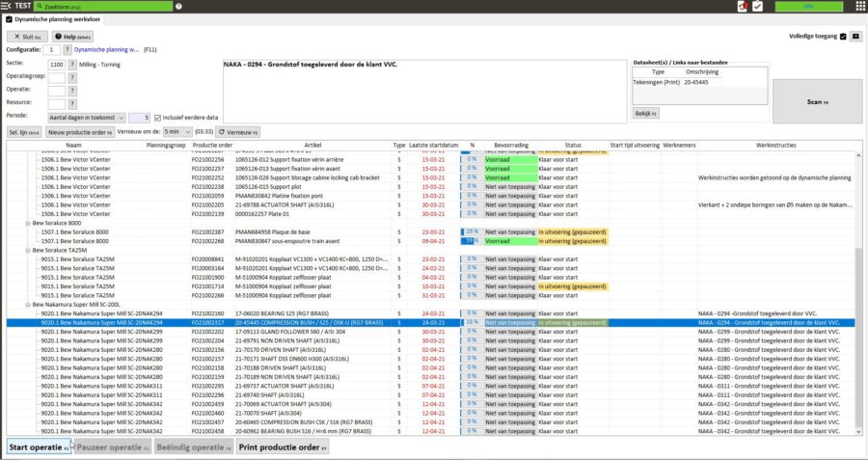The image size is (868, 460).
Task: Click the 19 % progress bar of FO21002387
Action: click(471, 232)
